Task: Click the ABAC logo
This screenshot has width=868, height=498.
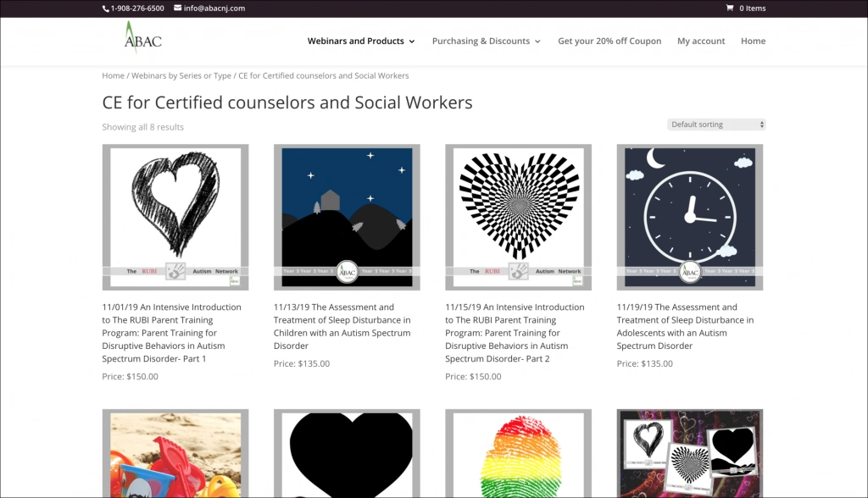Action: (x=142, y=39)
